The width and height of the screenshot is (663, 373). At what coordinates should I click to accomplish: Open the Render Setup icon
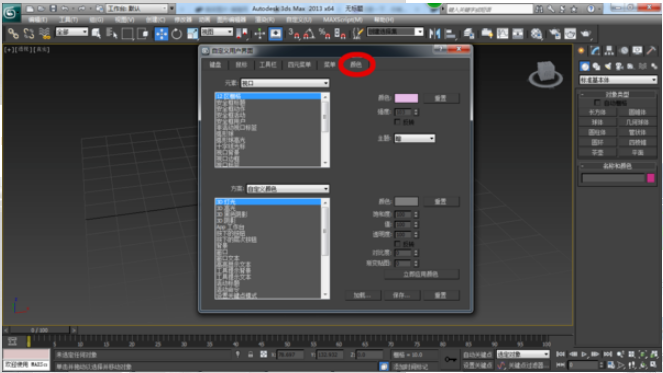[555, 34]
